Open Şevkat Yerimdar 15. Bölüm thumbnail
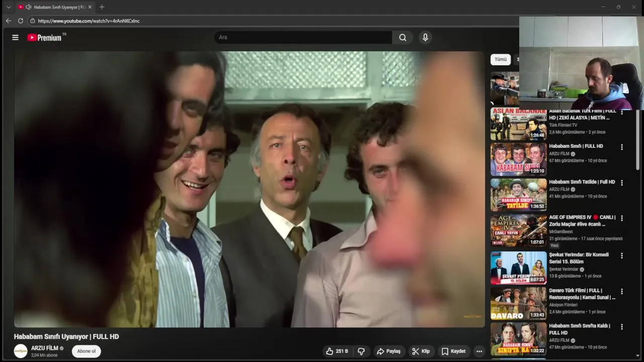The height and width of the screenshot is (362, 644). point(518,268)
